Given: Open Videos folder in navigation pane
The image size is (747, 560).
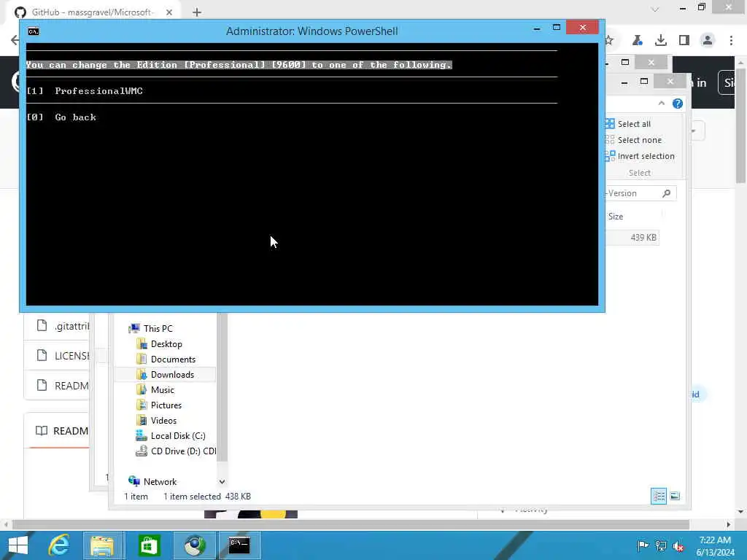Looking at the screenshot, I should coord(163,420).
